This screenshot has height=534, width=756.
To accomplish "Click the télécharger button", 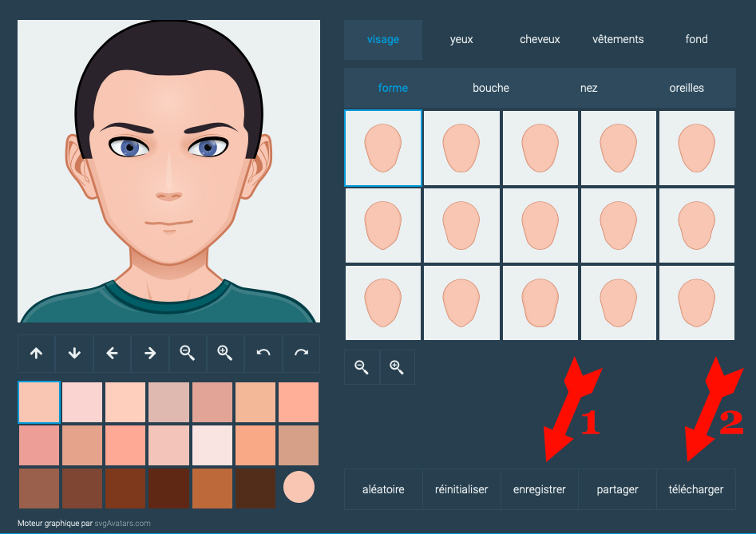I will pyautogui.click(x=696, y=489).
